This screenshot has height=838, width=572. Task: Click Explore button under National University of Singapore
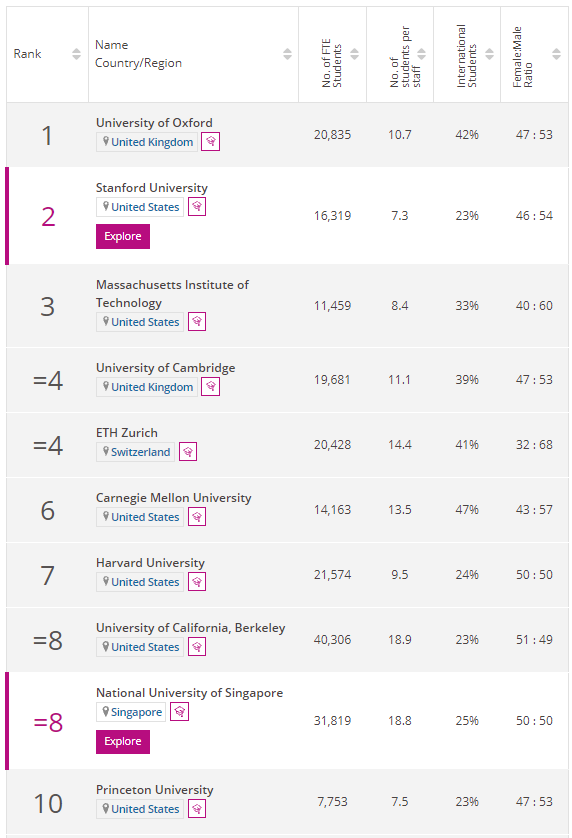pos(123,741)
